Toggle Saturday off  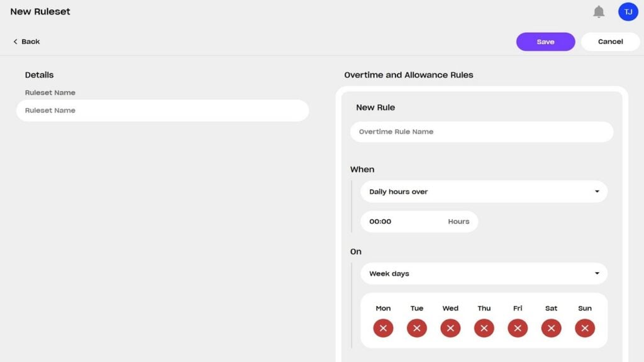click(x=551, y=327)
